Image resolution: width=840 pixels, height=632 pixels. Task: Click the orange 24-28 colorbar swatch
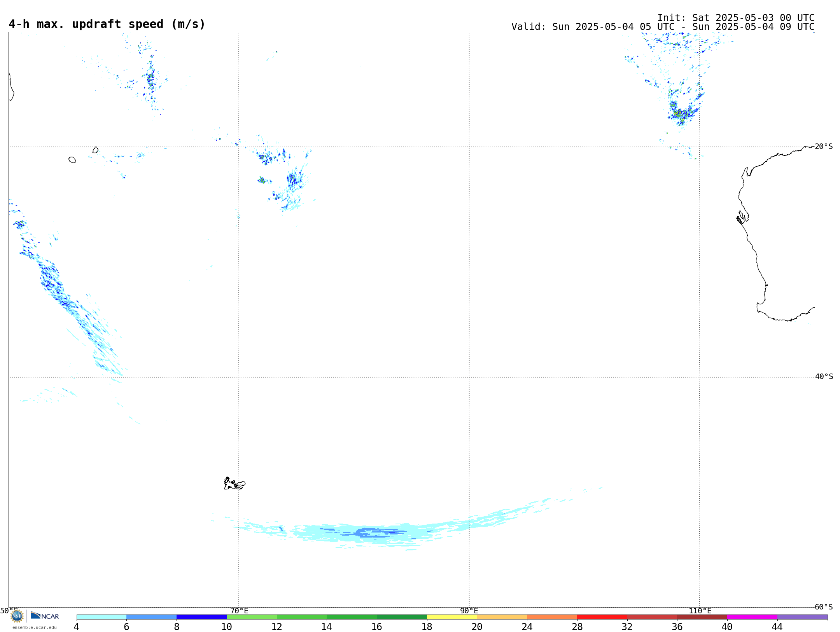552,617
